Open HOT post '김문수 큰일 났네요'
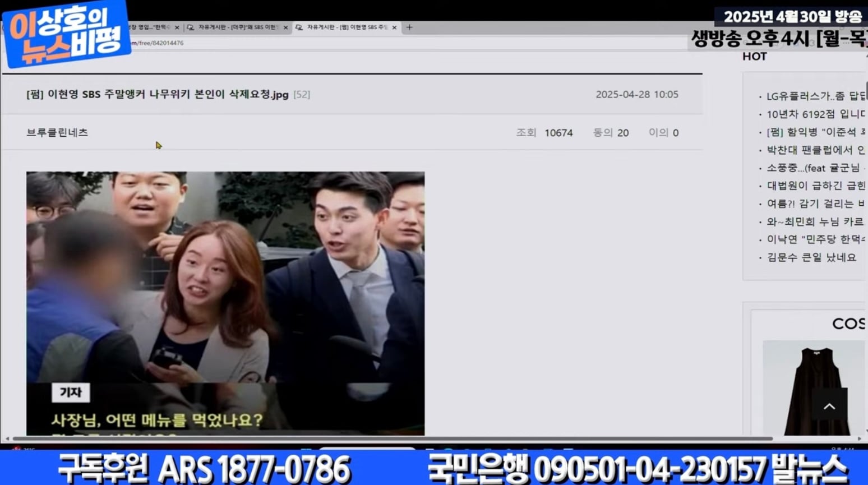Image resolution: width=868 pixels, height=485 pixels. click(x=811, y=257)
